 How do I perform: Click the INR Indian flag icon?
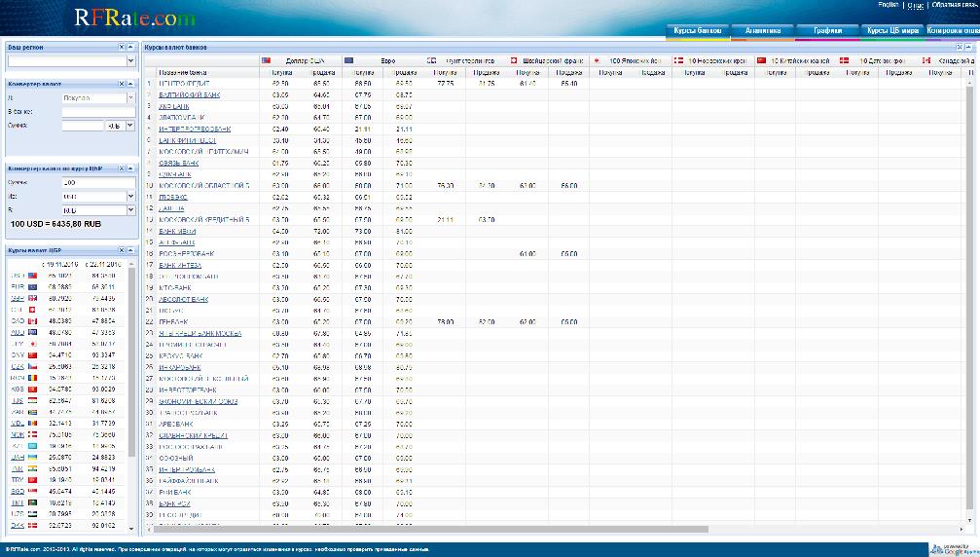(32, 468)
